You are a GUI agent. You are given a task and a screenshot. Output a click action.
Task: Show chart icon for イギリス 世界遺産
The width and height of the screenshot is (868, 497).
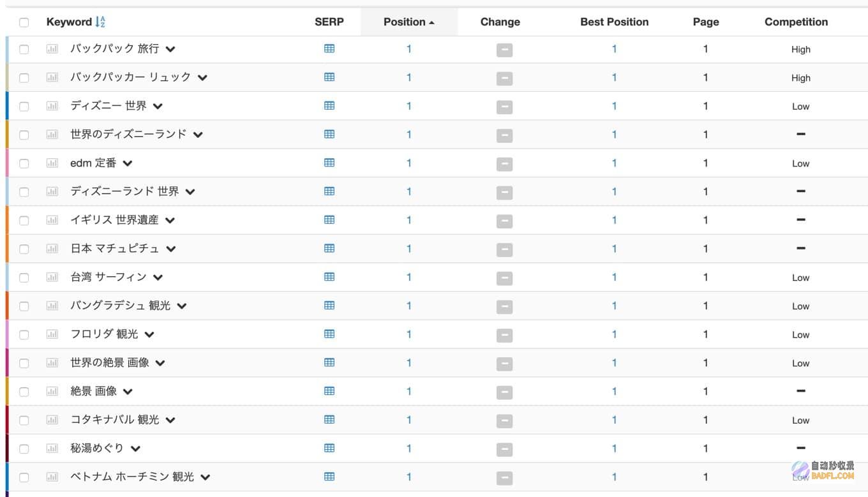pyautogui.click(x=52, y=220)
